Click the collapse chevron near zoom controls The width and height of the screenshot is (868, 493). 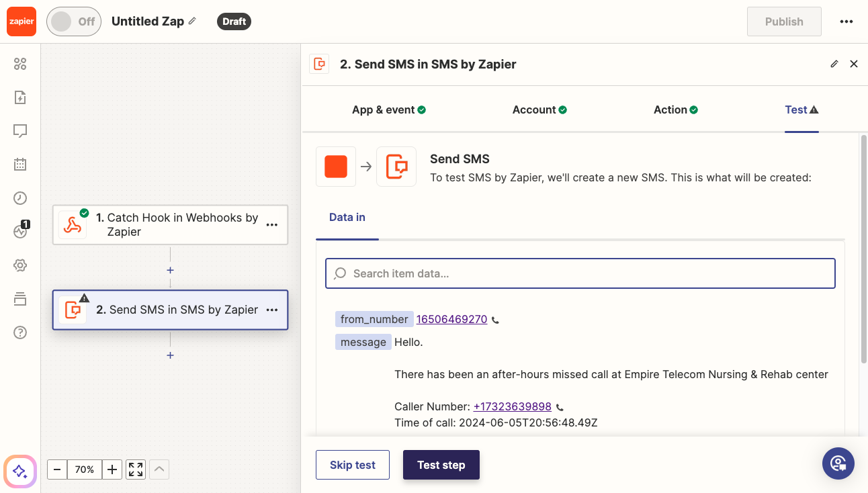(159, 469)
